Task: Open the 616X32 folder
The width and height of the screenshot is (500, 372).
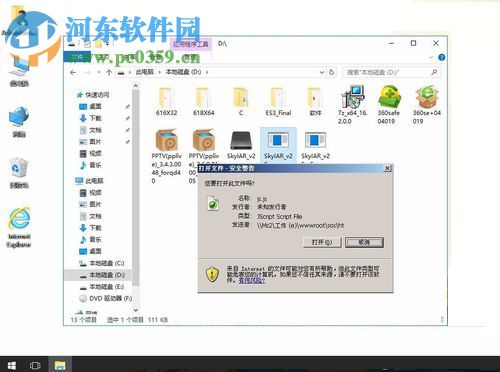Action: 166,102
